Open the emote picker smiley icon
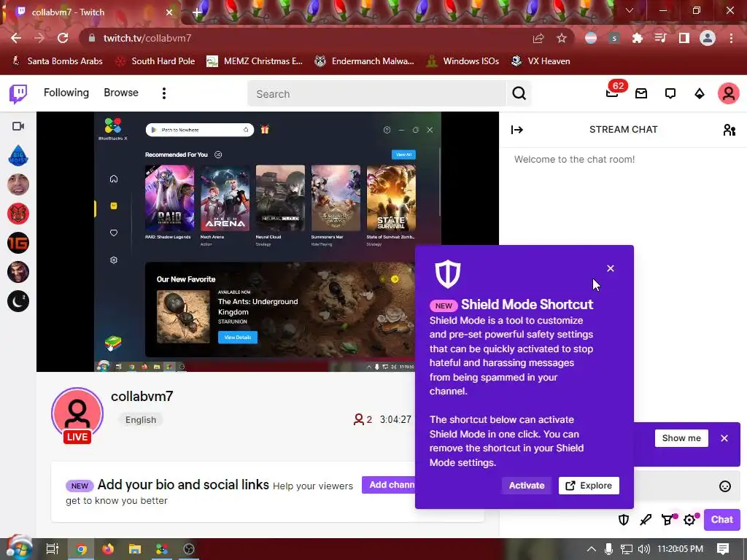 tap(724, 486)
